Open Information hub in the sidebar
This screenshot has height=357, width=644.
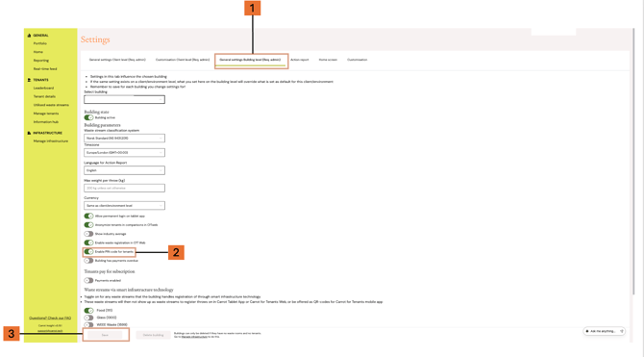point(45,122)
